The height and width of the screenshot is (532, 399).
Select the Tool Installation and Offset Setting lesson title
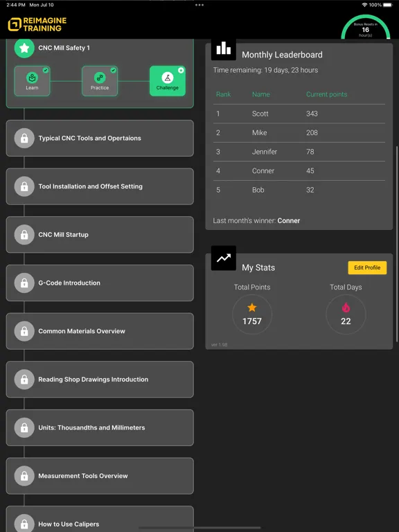[x=90, y=186]
